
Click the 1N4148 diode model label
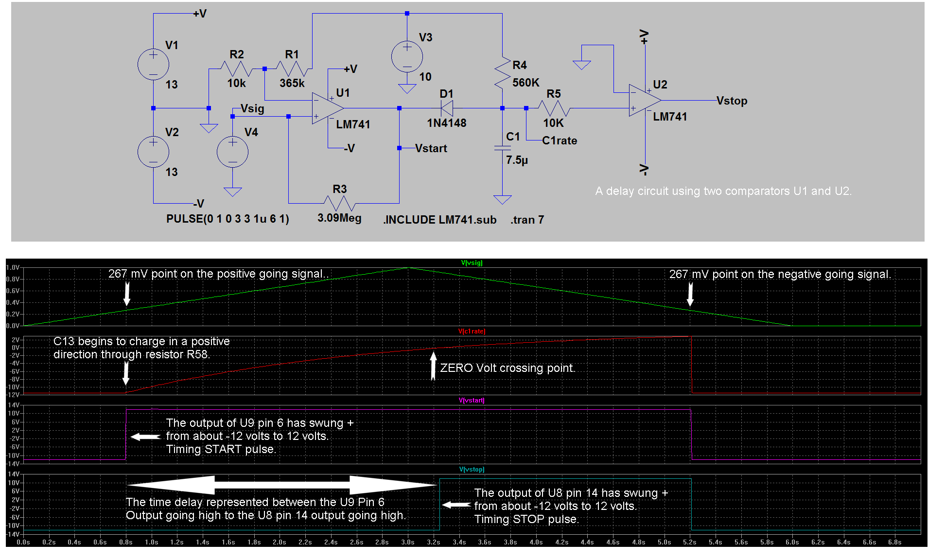point(447,123)
